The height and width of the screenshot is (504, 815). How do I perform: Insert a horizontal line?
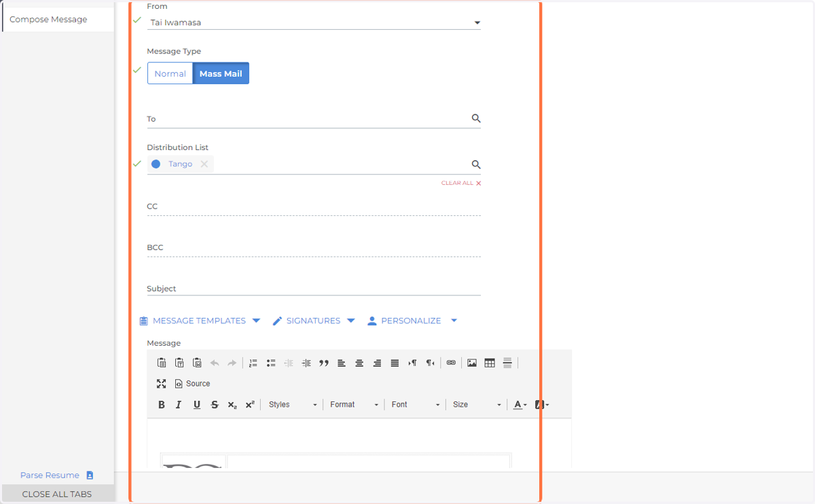pyautogui.click(x=507, y=363)
